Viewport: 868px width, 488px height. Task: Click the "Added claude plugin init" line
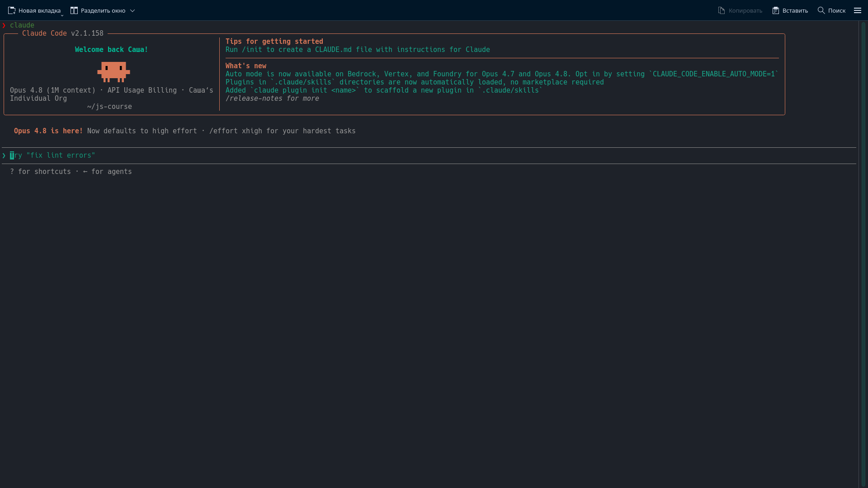384,90
